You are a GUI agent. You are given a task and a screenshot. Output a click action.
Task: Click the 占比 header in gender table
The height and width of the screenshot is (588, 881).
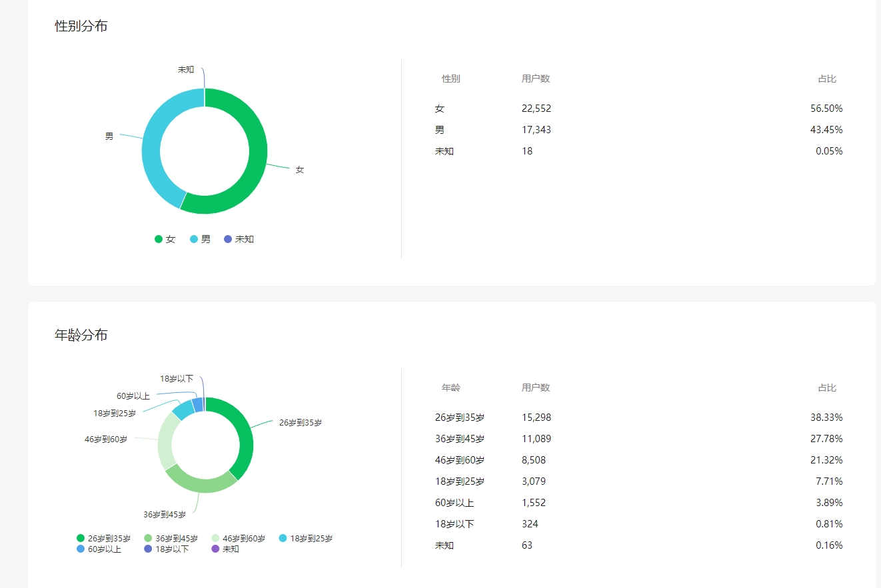[827, 79]
